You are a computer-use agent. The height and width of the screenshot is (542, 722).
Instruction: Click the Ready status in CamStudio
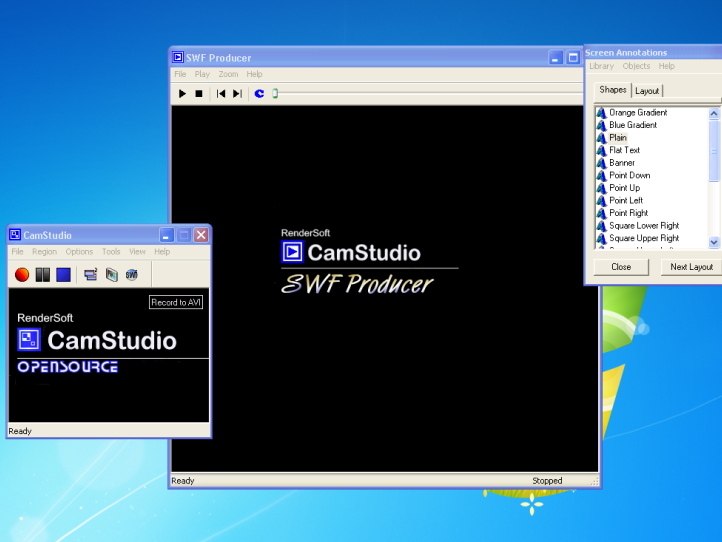20,431
